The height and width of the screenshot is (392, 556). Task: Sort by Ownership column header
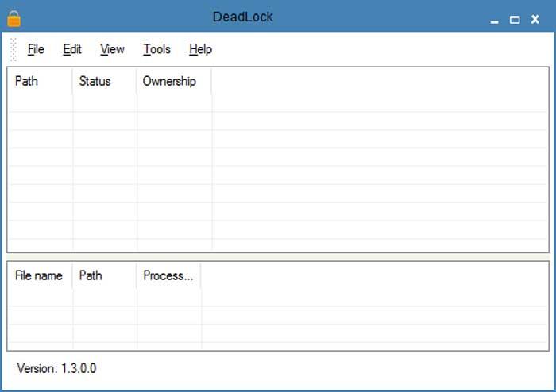pyautogui.click(x=174, y=82)
